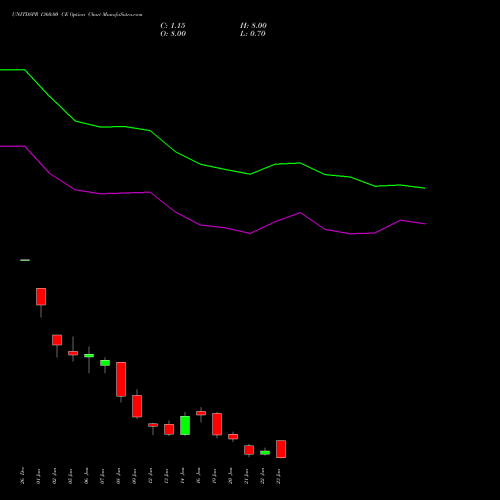Select the last red 23 Jan candle

coord(281,449)
